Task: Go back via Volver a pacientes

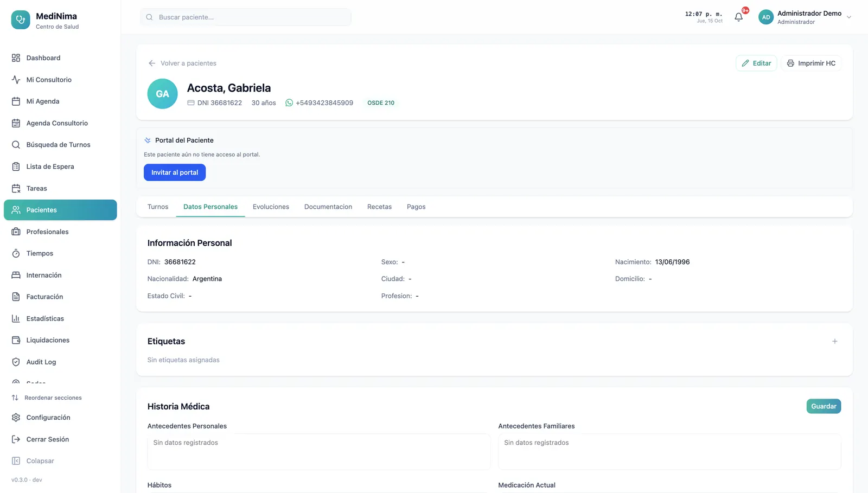Action: (182, 63)
